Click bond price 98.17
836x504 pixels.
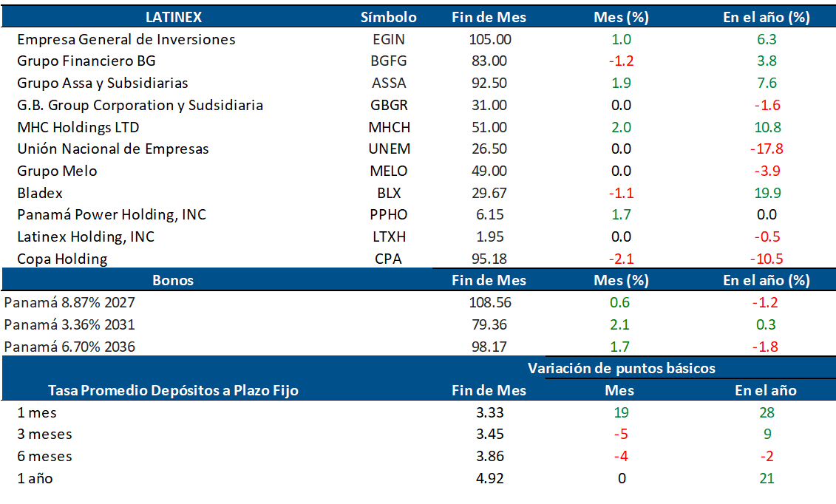coord(489,347)
